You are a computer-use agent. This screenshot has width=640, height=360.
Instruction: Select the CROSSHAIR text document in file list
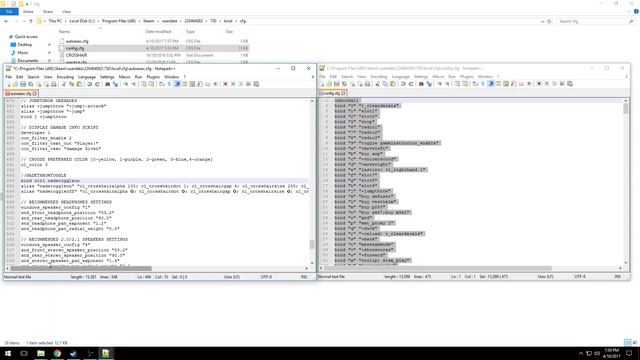pos(76,55)
